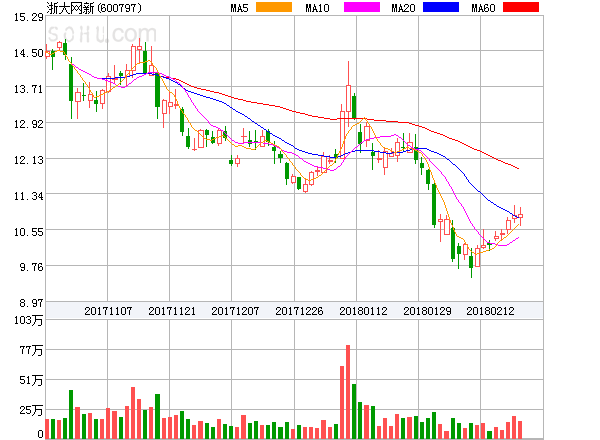Click the orange MA5 legend swatch
The image size is (600, 440).
274,8
